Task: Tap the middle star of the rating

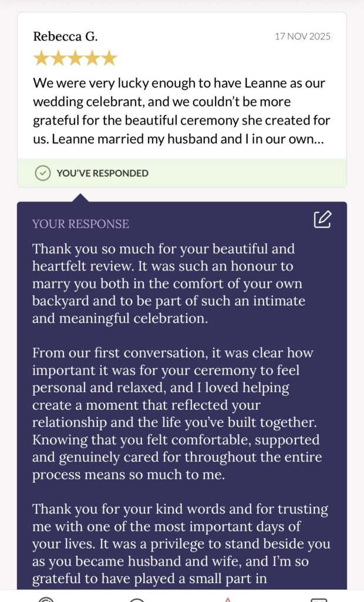Action: click(x=75, y=58)
